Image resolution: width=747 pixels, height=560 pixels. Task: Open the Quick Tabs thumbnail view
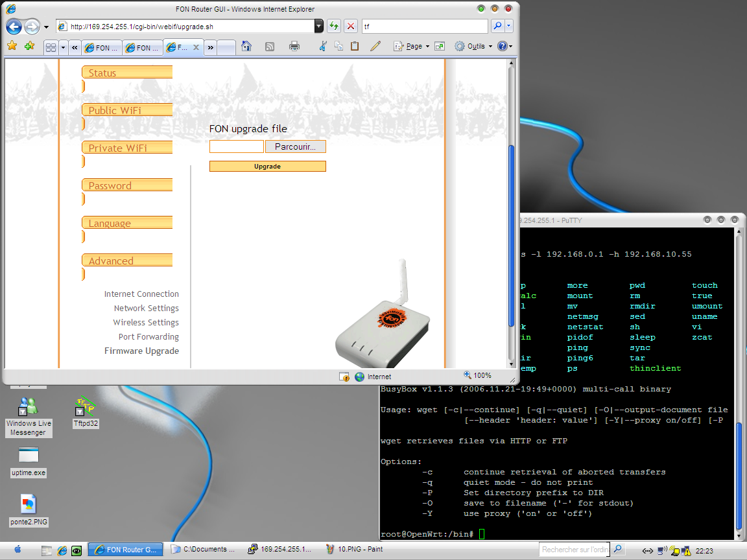tap(51, 47)
